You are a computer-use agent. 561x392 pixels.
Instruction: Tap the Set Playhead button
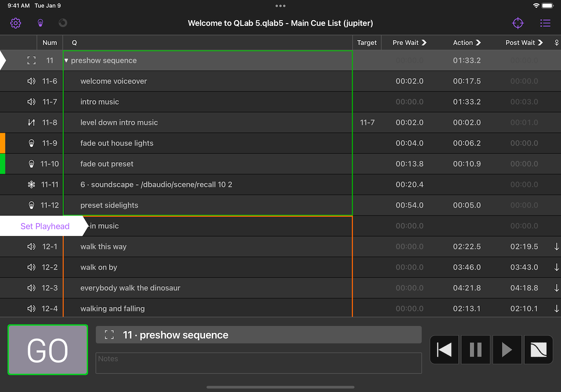coord(45,226)
